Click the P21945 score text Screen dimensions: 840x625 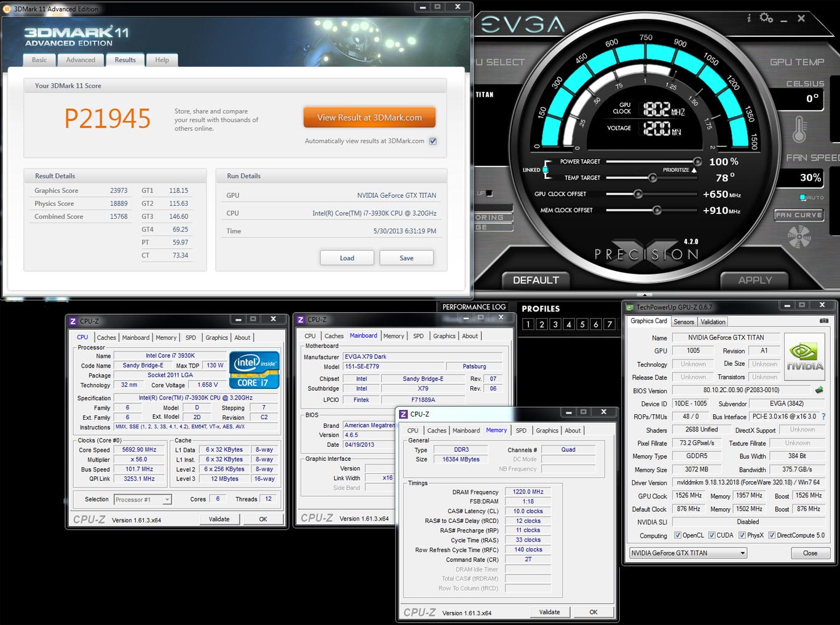[x=108, y=119]
